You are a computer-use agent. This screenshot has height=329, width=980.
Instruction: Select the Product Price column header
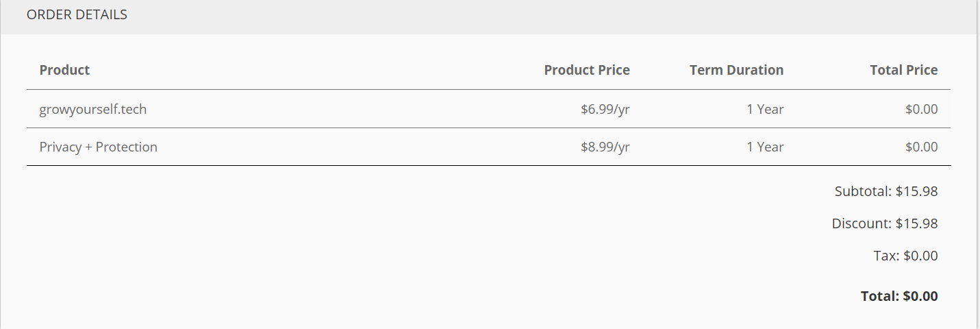pos(586,70)
